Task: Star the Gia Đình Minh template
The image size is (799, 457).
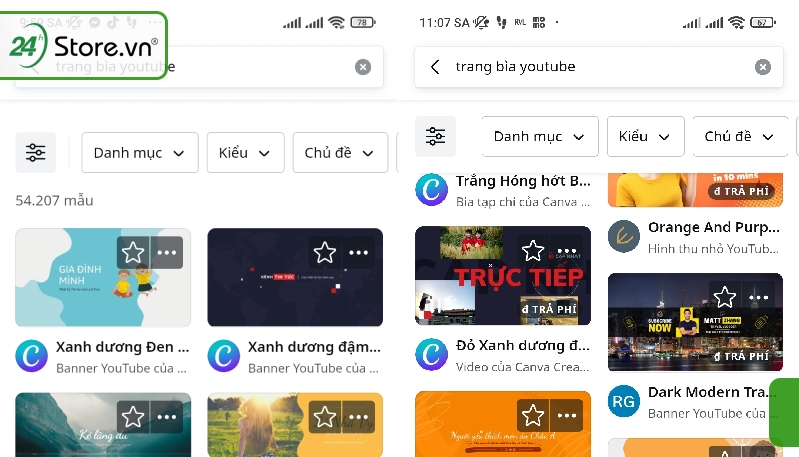Action: point(133,252)
